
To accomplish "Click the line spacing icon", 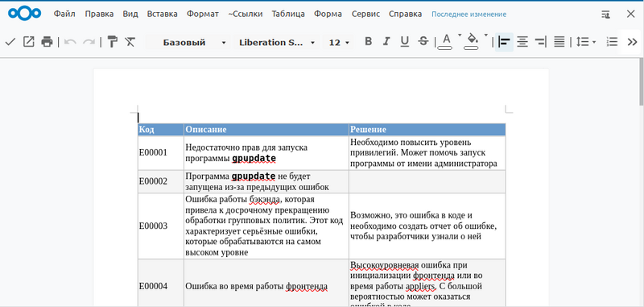I will 582,42.
